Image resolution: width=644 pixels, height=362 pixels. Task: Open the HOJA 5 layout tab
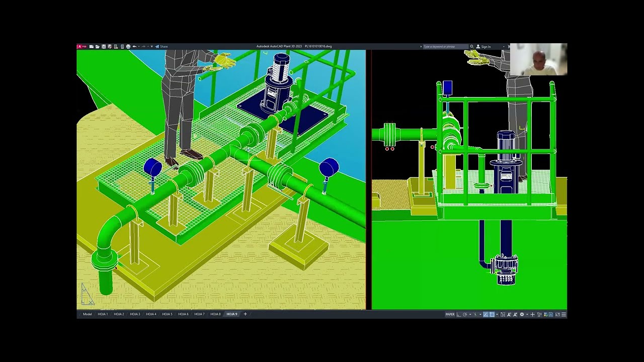click(x=167, y=314)
